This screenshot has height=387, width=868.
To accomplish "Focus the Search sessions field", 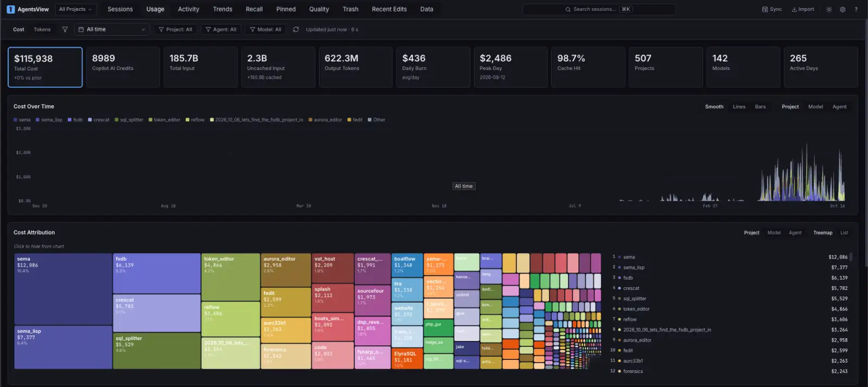I will click(599, 9).
